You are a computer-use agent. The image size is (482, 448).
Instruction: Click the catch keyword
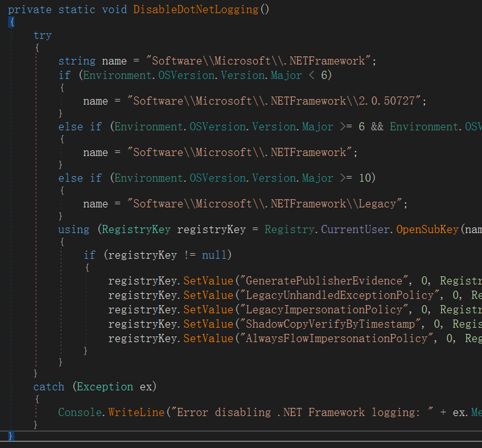click(x=49, y=386)
